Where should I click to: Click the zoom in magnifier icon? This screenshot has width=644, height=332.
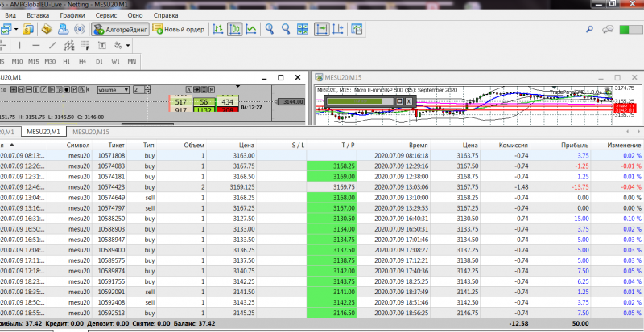270,30
